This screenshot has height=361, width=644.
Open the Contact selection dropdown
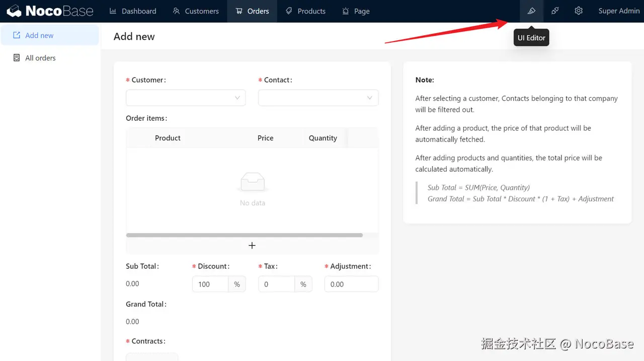click(x=318, y=98)
